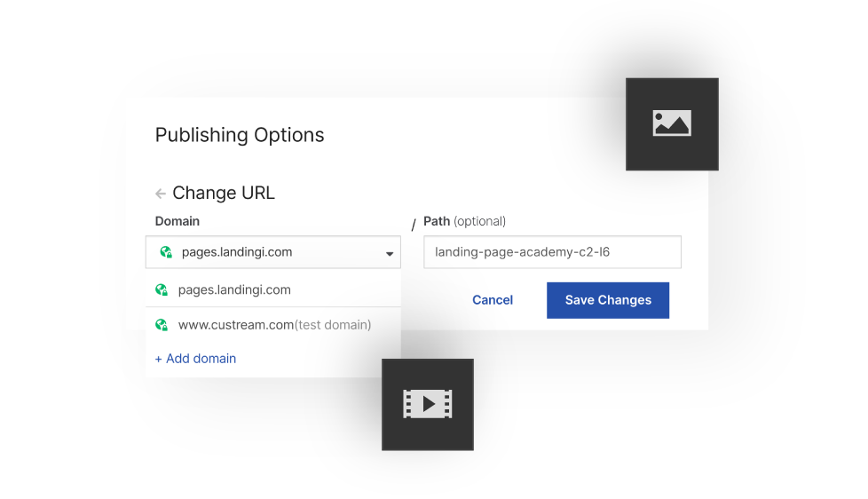Click the globe icon in the selected domain field

tap(165, 252)
